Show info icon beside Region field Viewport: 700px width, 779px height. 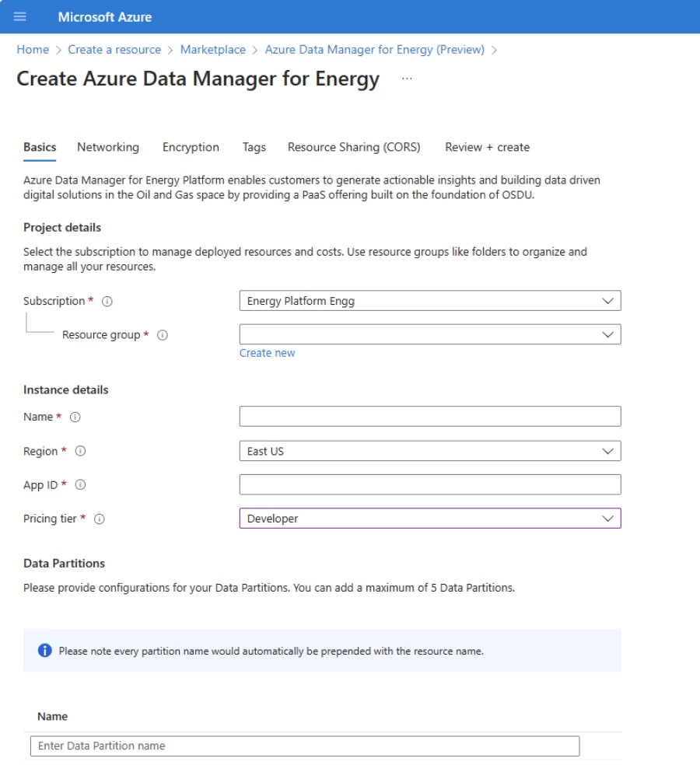(x=80, y=451)
